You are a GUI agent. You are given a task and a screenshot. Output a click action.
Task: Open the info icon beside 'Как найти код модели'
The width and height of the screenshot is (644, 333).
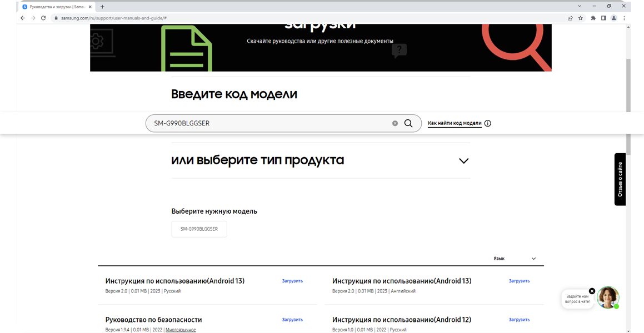[x=488, y=123]
